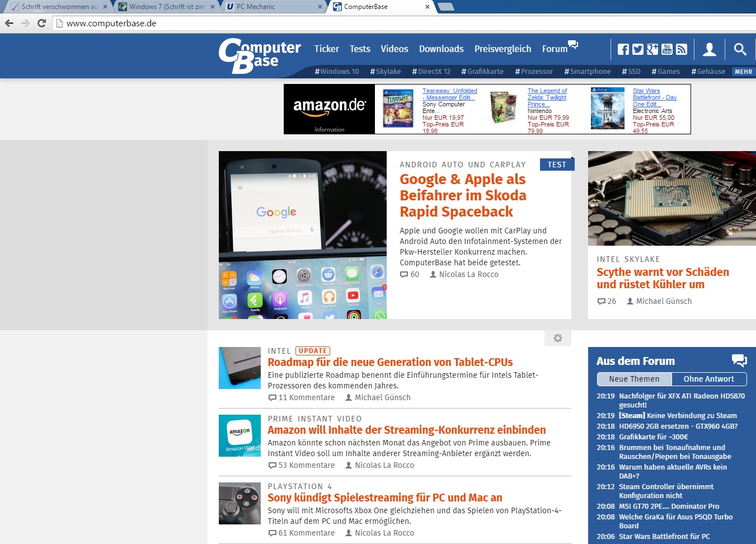756x544 pixels.
Task: Open the 26 comments on the Scythe article
Action: 607,301
